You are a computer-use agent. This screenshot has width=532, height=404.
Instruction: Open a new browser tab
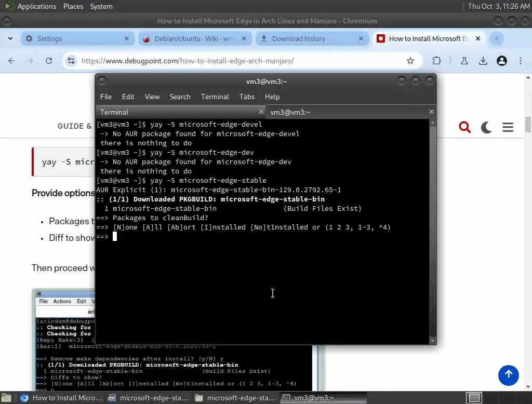(496, 38)
